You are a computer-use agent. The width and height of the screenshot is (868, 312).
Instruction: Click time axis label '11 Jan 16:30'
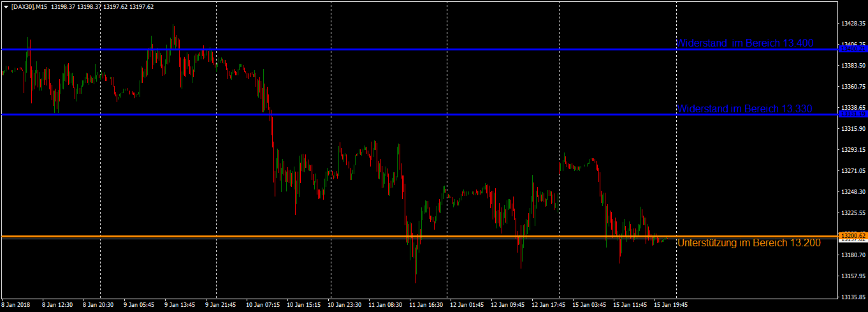pyautogui.click(x=427, y=305)
